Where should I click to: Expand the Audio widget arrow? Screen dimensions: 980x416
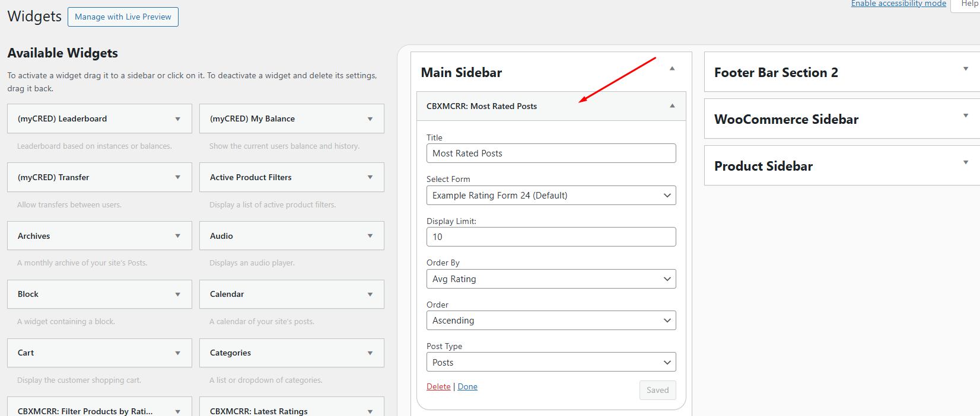pos(370,236)
